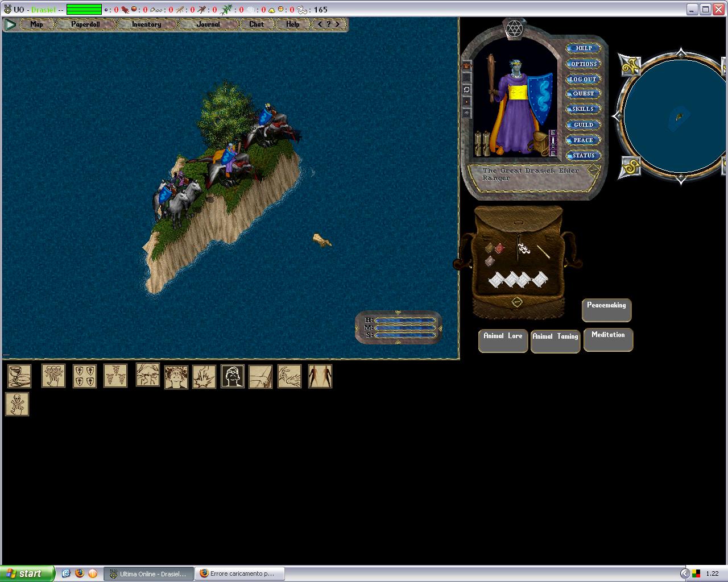728x582 pixels.
Task: Click the LOG OUT button
Action: coord(584,79)
